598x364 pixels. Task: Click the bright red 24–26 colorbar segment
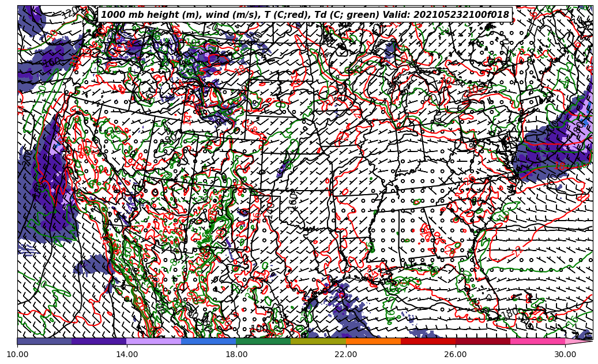pyautogui.click(x=428, y=342)
